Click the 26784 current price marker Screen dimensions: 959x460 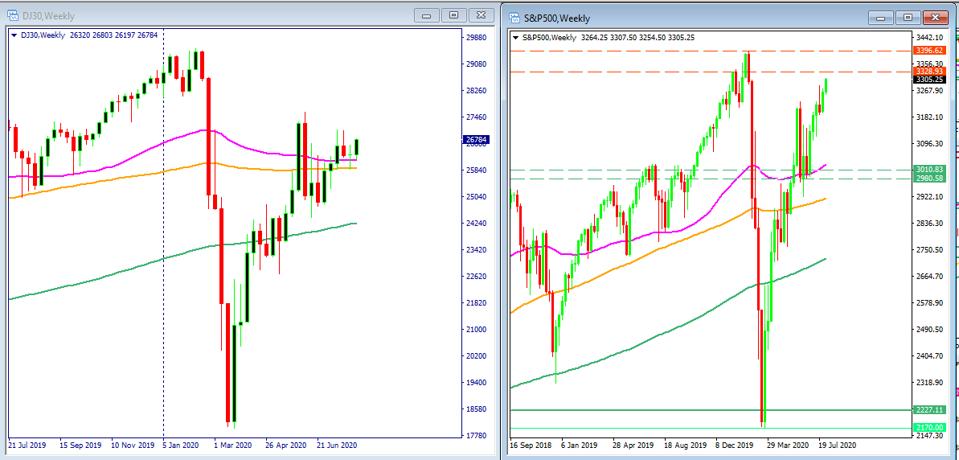coord(476,141)
